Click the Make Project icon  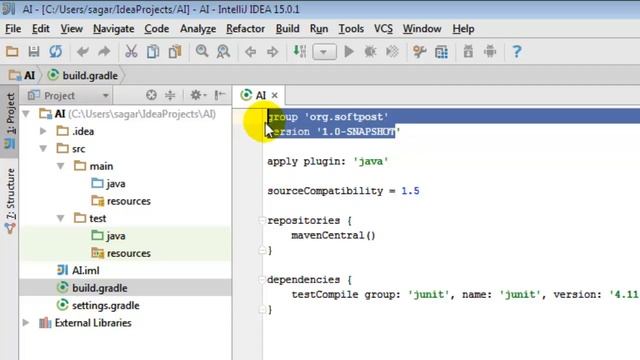tap(299, 52)
